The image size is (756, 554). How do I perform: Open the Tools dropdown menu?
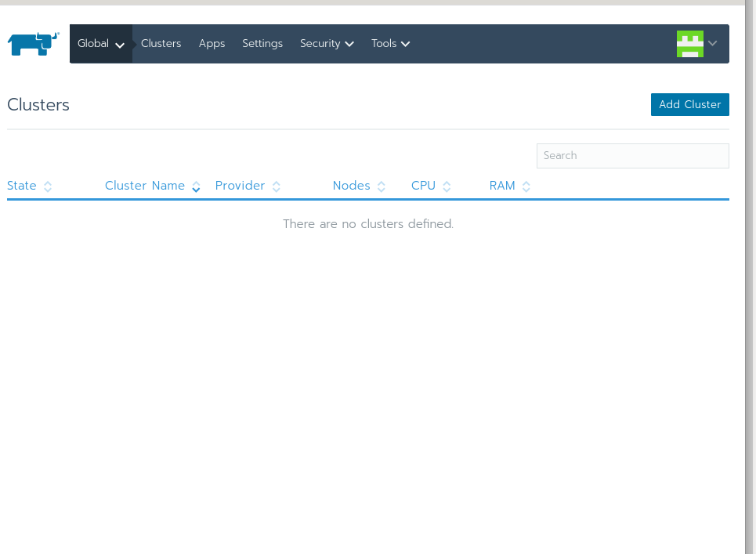tap(390, 44)
